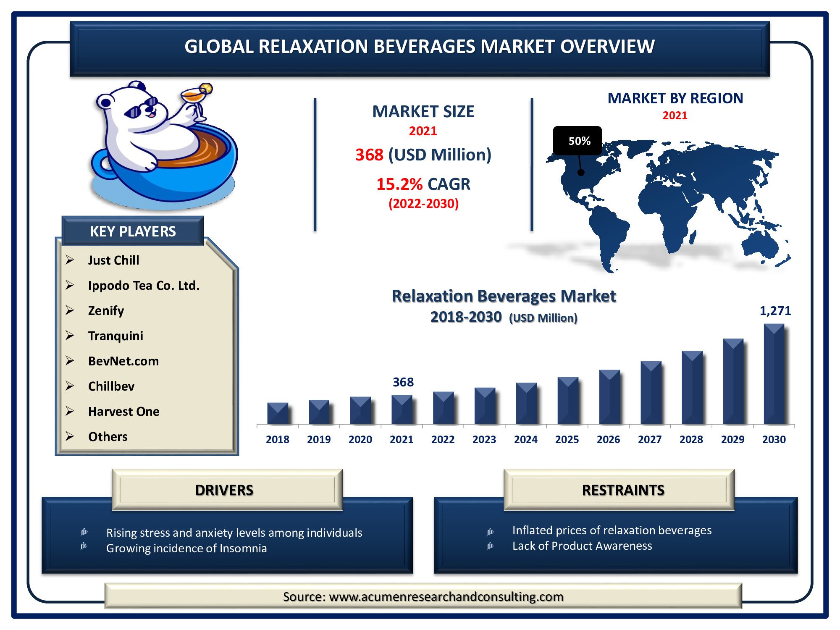Click Rising stress and anxiety levels text
The image size is (840, 630).
click(x=234, y=533)
